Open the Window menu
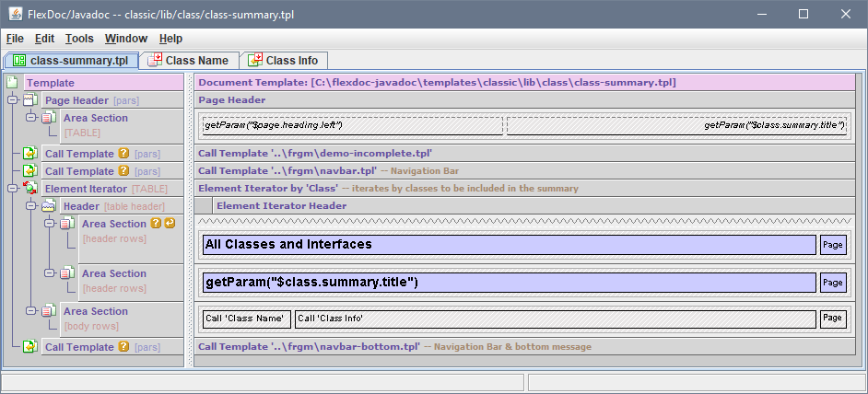 pos(126,39)
